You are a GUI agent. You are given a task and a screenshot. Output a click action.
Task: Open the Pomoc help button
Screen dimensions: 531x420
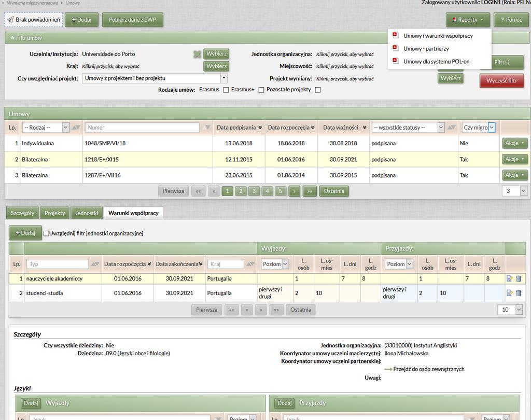pos(511,20)
